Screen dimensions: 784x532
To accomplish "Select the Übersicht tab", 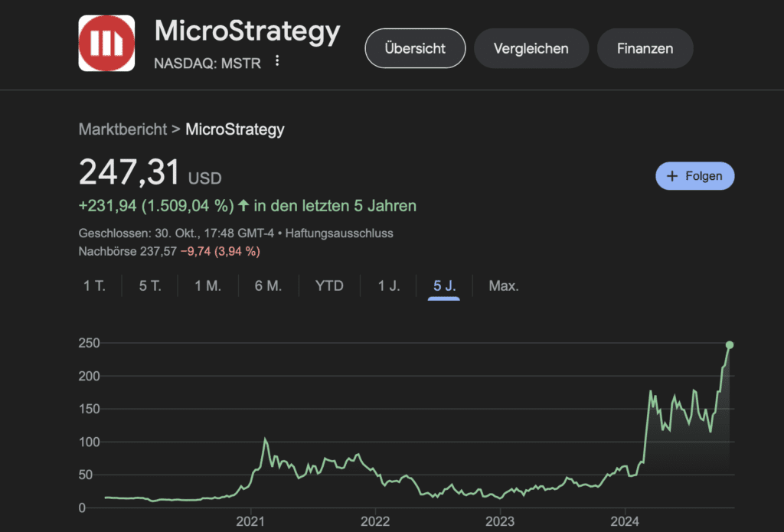I will (415, 48).
